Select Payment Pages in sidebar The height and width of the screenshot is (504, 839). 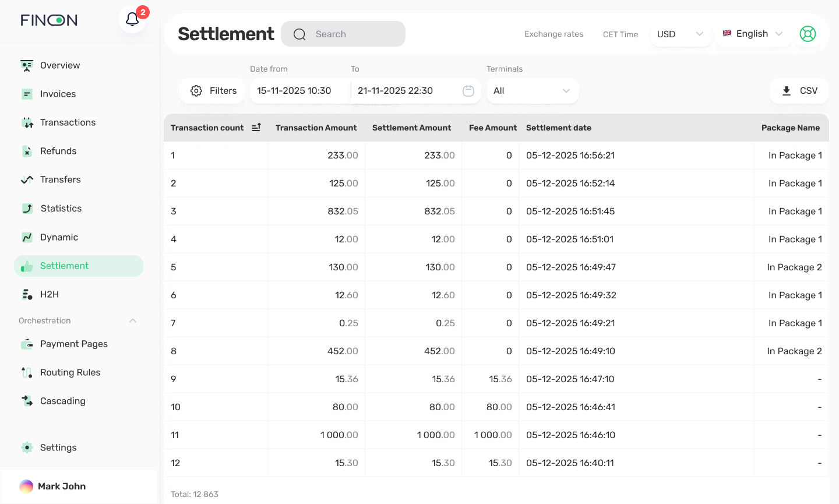tap(73, 344)
